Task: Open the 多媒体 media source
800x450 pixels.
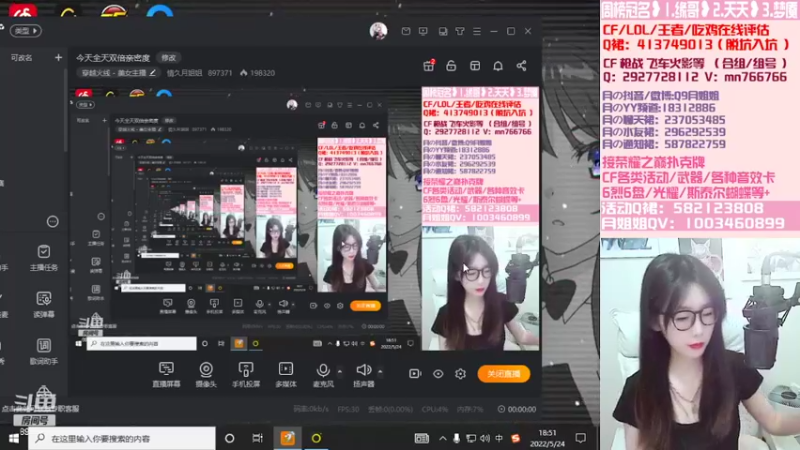Action: click(x=286, y=374)
